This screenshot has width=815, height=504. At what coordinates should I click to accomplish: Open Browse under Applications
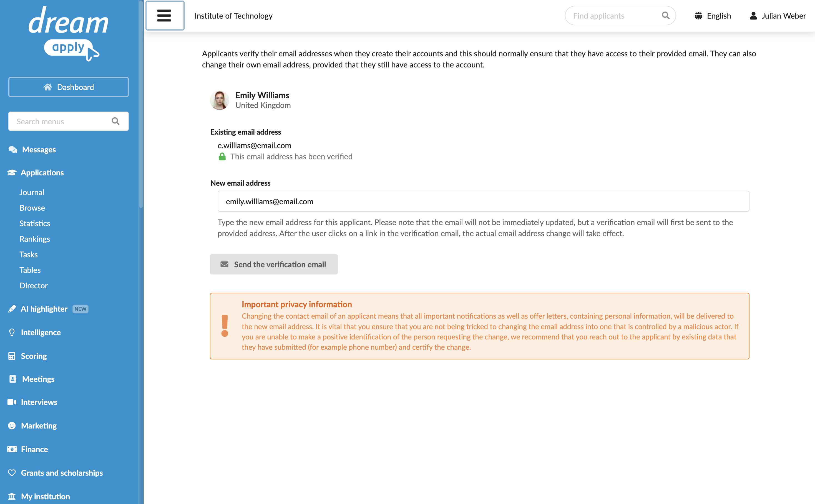[32, 208]
